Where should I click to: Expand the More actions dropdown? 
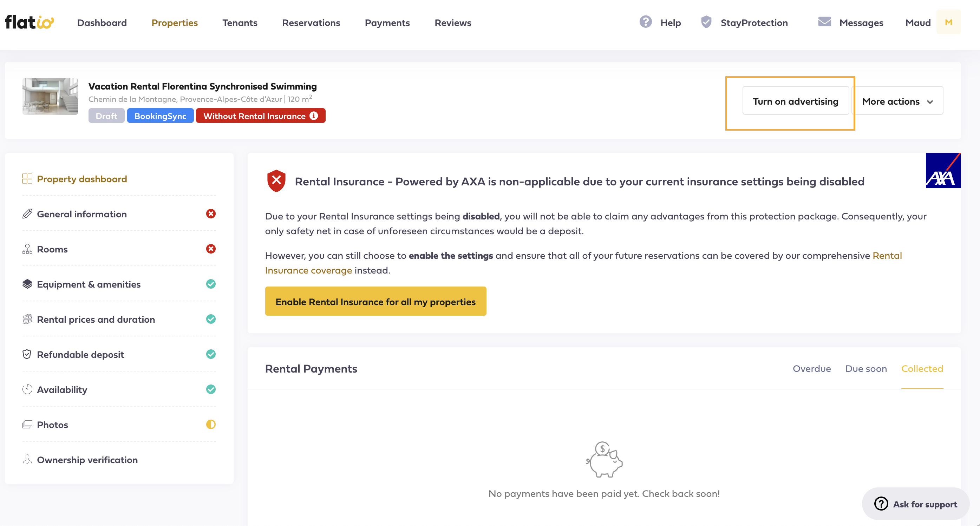click(897, 101)
